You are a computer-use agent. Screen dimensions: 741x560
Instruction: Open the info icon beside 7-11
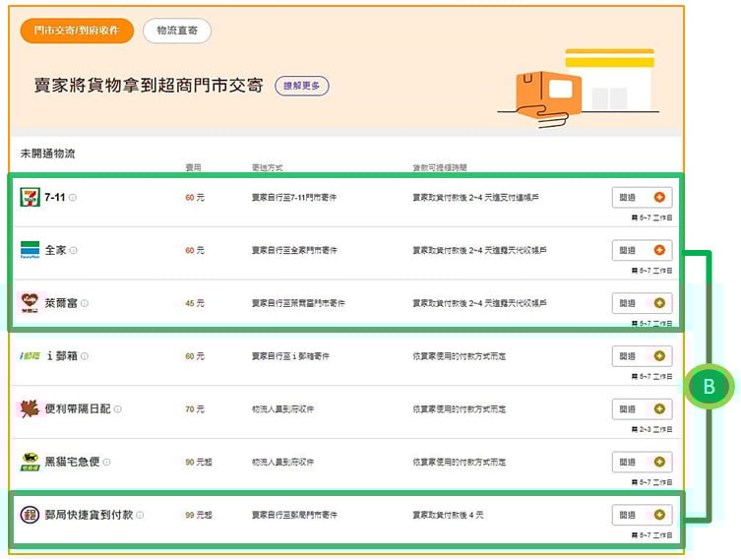click(x=73, y=198)
